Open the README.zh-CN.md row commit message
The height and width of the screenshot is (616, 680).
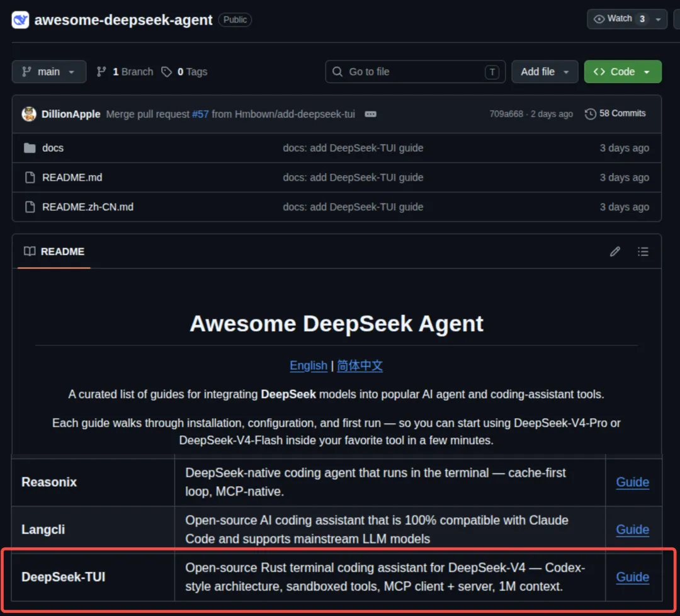pyautogui.click(x=353, y=207)
